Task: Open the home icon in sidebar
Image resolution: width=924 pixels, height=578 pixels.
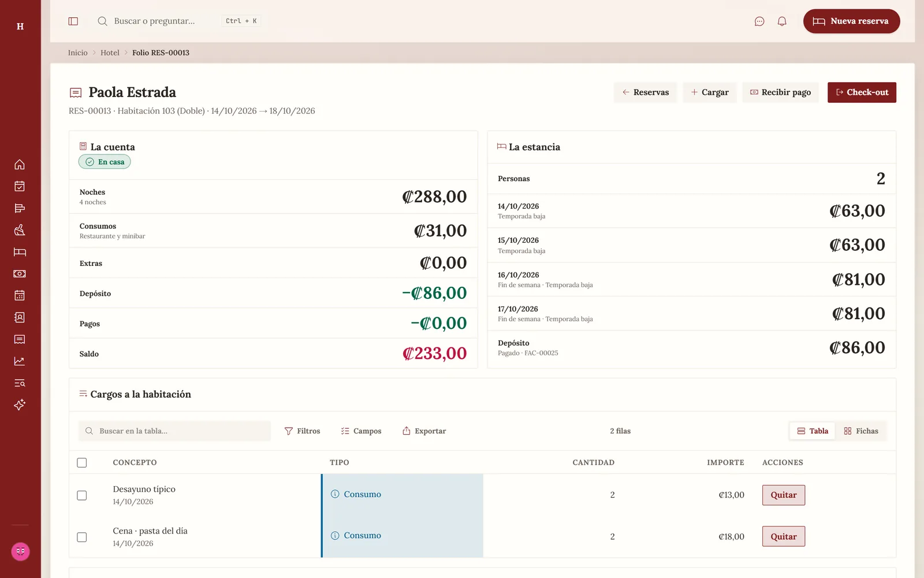Action: 20,165
